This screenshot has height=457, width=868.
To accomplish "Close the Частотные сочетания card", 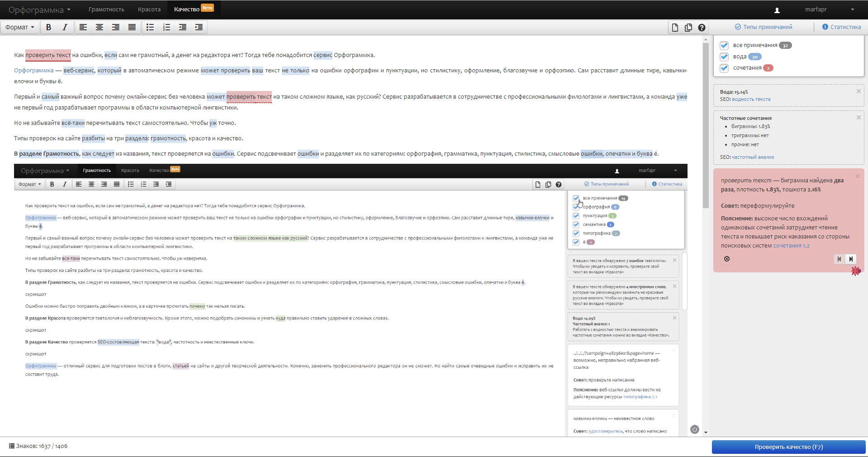I will pos(859,118).
